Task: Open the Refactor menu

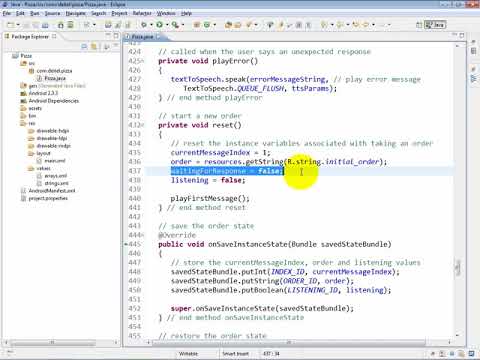Action: tap(142, 13)
